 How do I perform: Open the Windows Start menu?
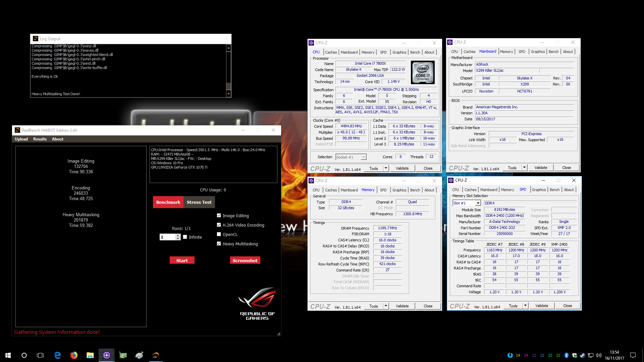click(x=8, y=355)
